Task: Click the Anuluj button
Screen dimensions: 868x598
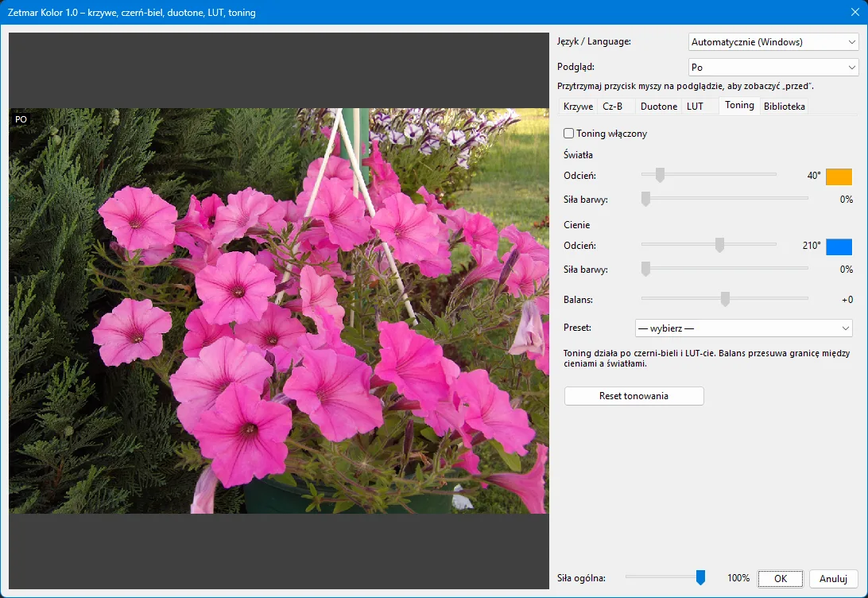Action: [833, 579]
